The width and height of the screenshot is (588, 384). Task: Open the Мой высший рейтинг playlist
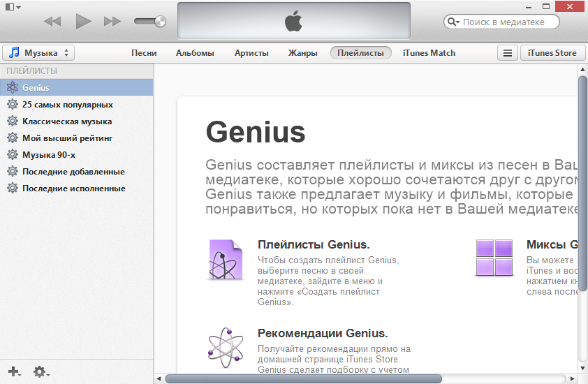pos(77,138)
